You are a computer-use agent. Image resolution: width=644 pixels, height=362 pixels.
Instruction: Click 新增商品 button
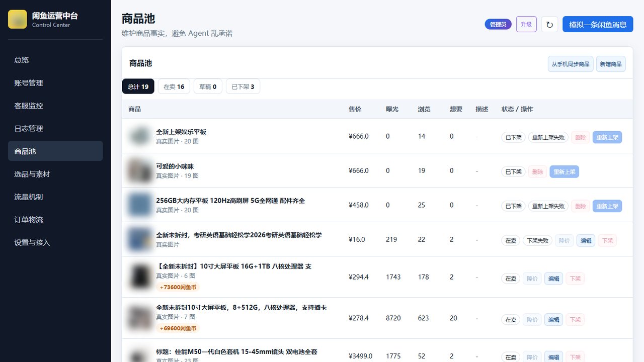pos(611,64)
